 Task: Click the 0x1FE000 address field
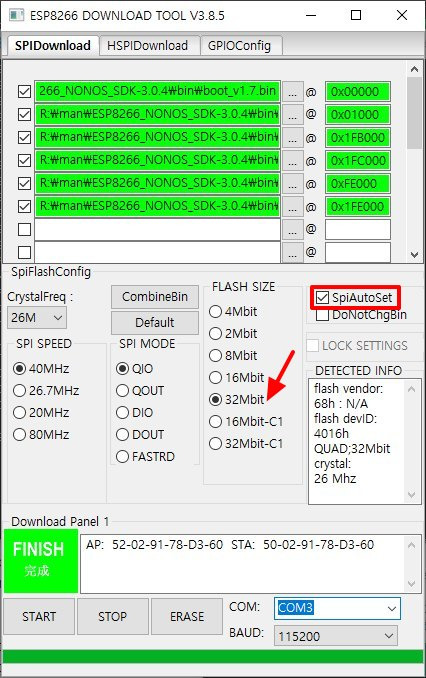pyautogui.click(x=358, y=207)
